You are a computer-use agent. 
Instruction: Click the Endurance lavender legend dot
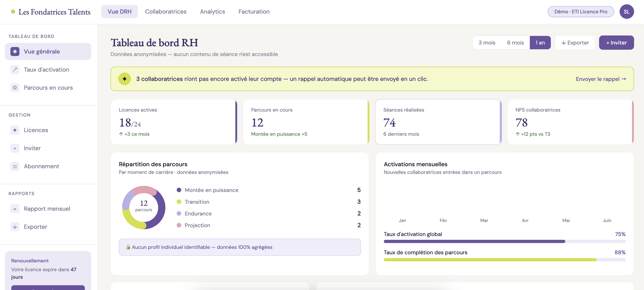point(179,213)
